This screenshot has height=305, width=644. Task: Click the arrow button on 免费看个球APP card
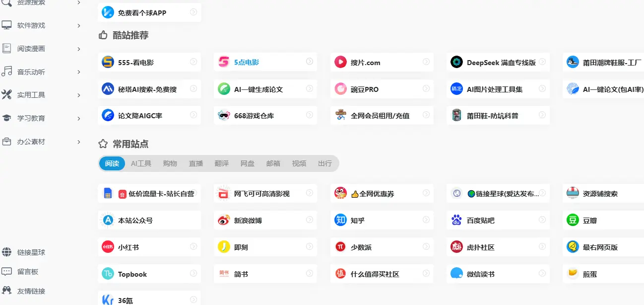pyautogui.click(x=193, y=12)
